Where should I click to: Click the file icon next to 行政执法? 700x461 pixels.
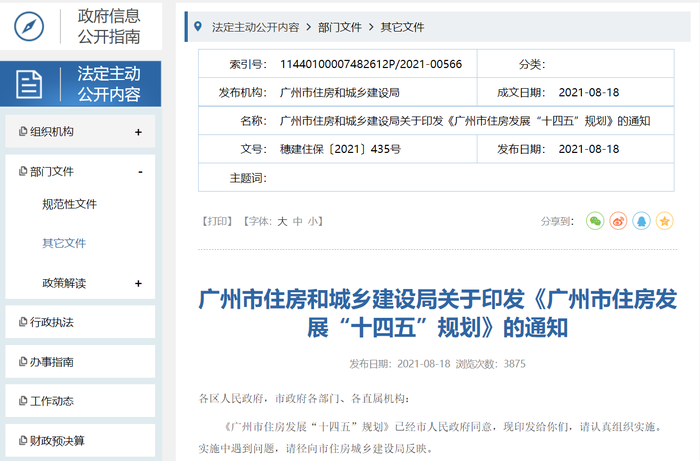(x=23, y=322)
